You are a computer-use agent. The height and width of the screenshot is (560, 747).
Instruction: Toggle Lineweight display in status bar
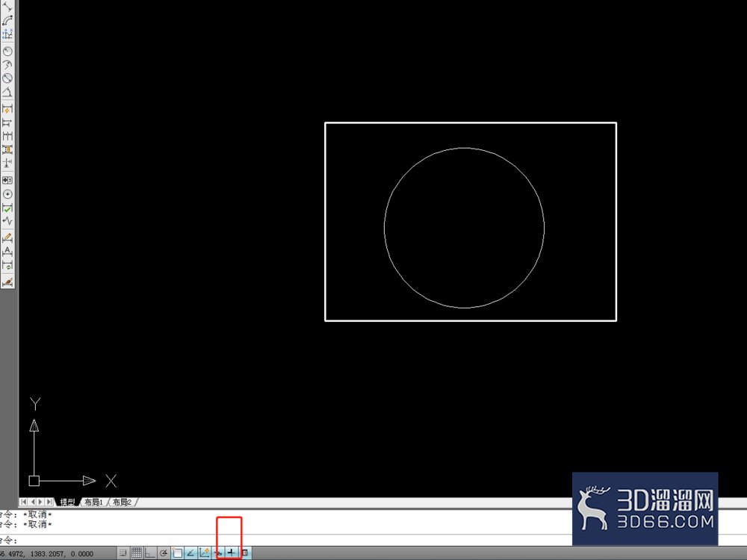click(232, 553)
